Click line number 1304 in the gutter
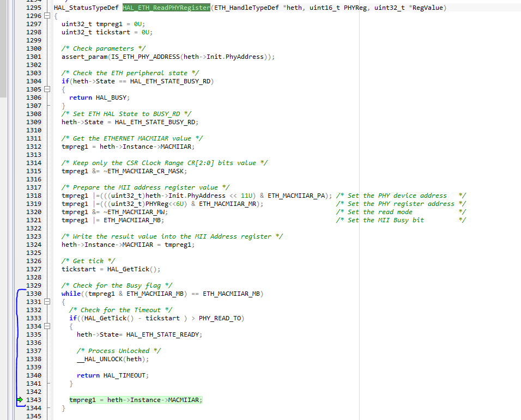521x420 pixels. click(x=34, y=81)
